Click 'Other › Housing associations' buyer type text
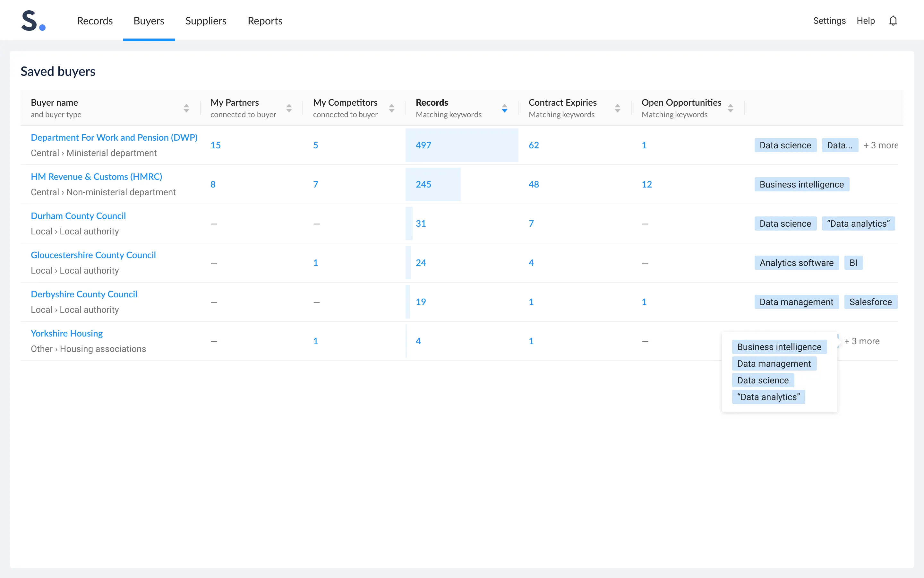924x578 pixels. 89,349
